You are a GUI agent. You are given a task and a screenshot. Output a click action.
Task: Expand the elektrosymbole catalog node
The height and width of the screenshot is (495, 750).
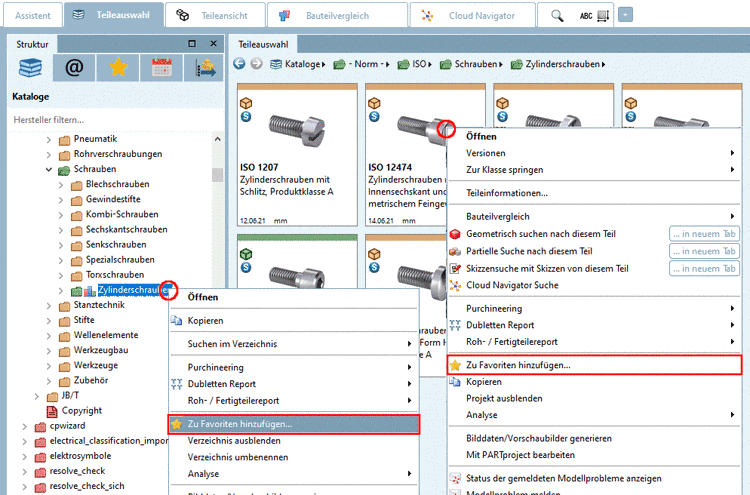point(24,456)
